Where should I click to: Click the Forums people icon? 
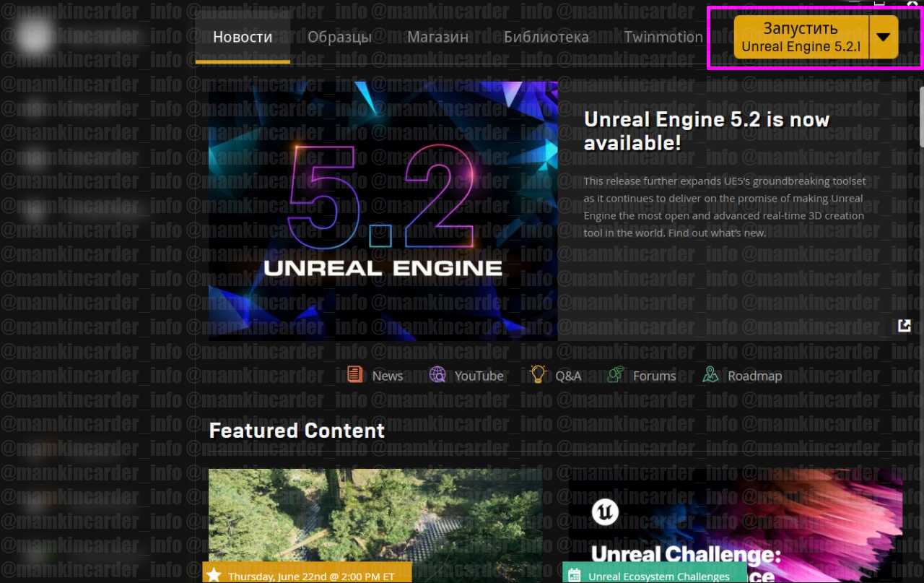(616, 374)
